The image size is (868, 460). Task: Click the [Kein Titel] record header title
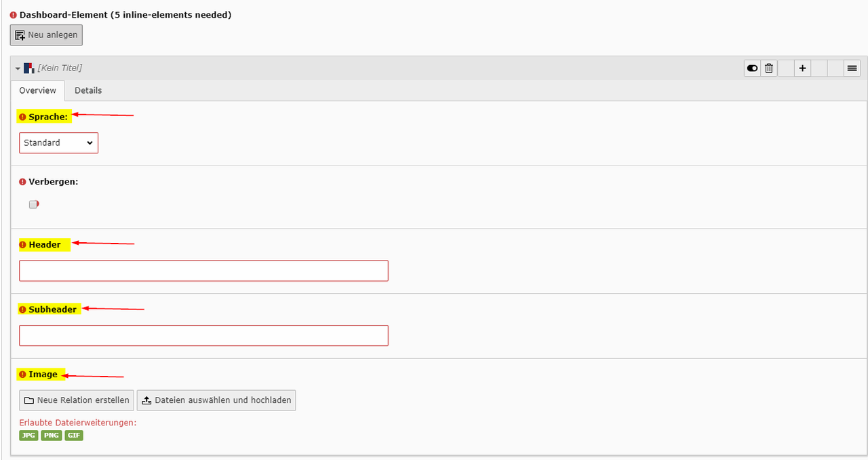(x=60, y=68)
